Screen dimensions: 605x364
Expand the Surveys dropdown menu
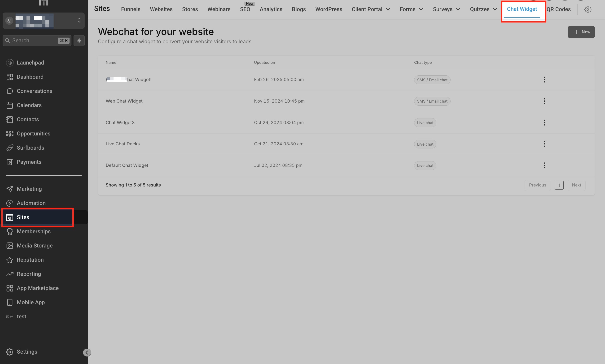tap(446, 9)
